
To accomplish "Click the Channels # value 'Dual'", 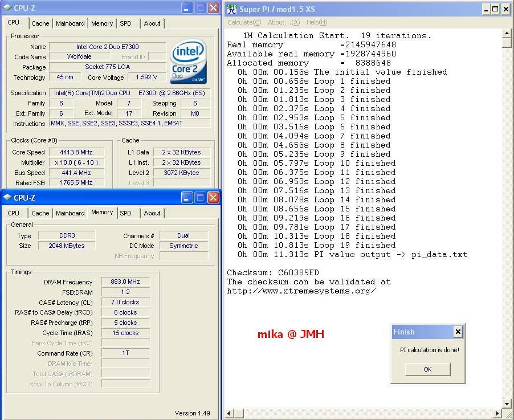I will click(183, 235).
